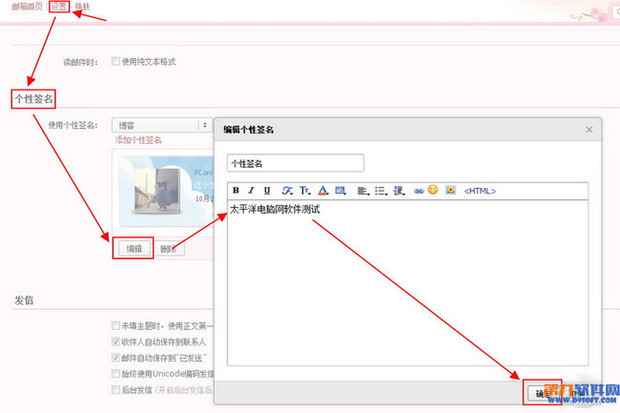The width and height of the screenshot is (620, 413).
Task: Open the bullet list options
Action: [381, 191]
